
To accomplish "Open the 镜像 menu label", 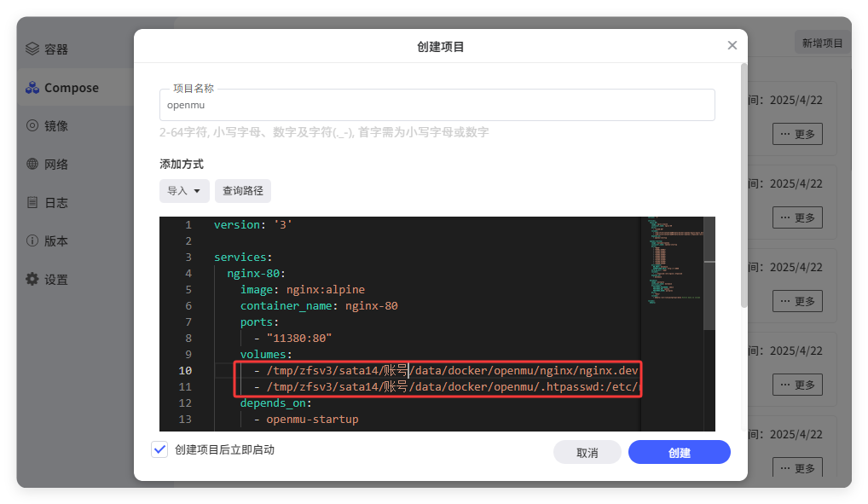I will (x=56, y=125).
